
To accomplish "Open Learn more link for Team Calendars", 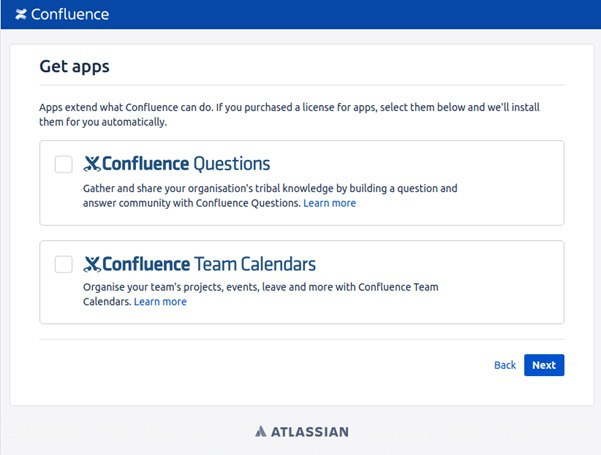I will pos(160,302).
